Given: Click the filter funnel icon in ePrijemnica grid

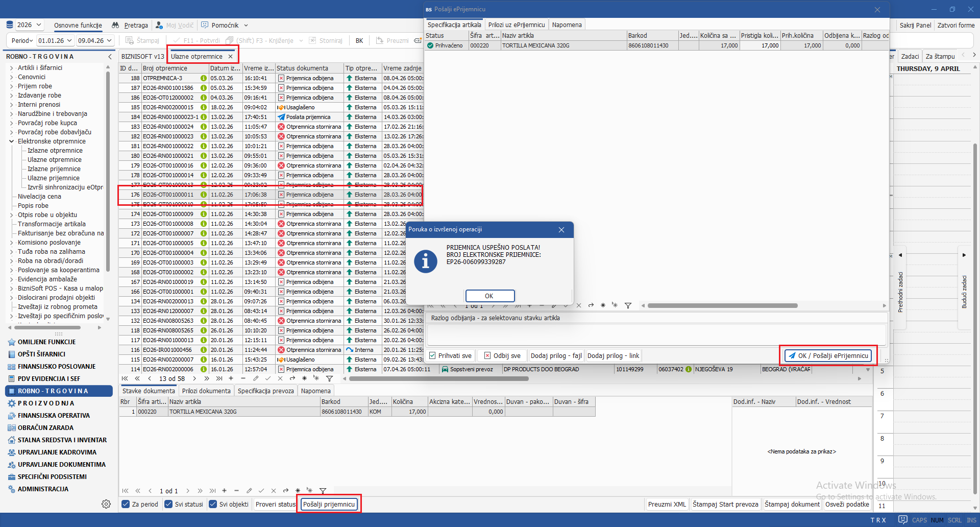Looking at the screenshot, I should tap(628, 305).
